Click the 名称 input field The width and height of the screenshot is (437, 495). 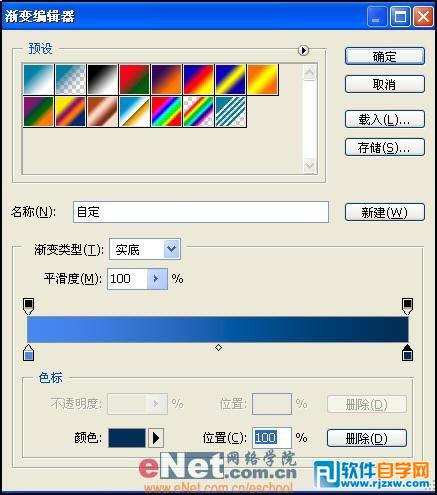pyautogui.click(x=201, y=212)
